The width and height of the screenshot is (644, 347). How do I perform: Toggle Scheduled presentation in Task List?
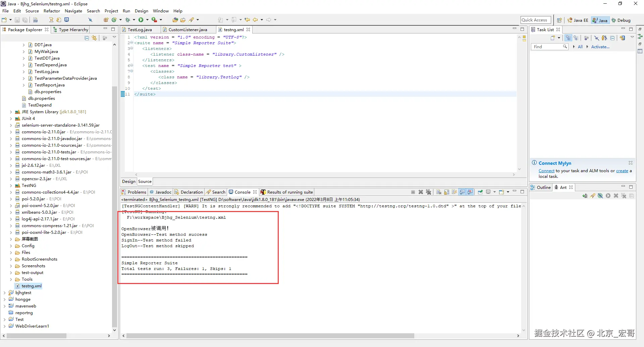coord(576,38)
